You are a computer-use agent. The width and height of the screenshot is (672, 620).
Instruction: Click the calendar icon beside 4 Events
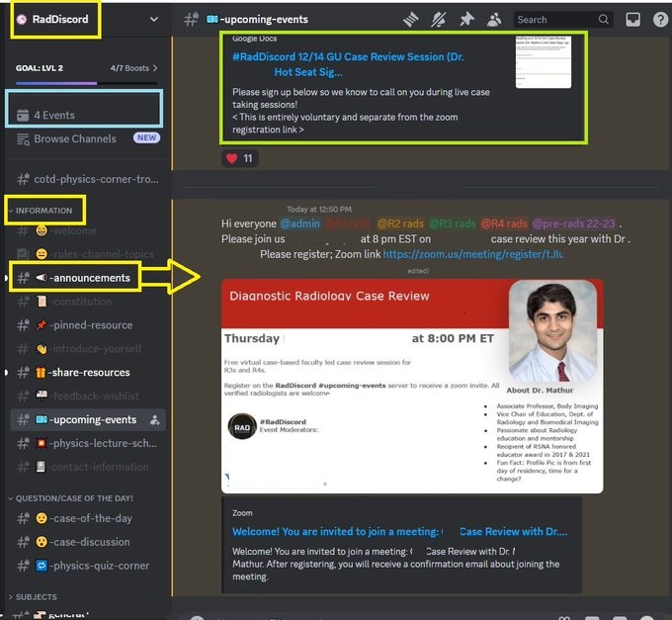(x=23, y=115)
